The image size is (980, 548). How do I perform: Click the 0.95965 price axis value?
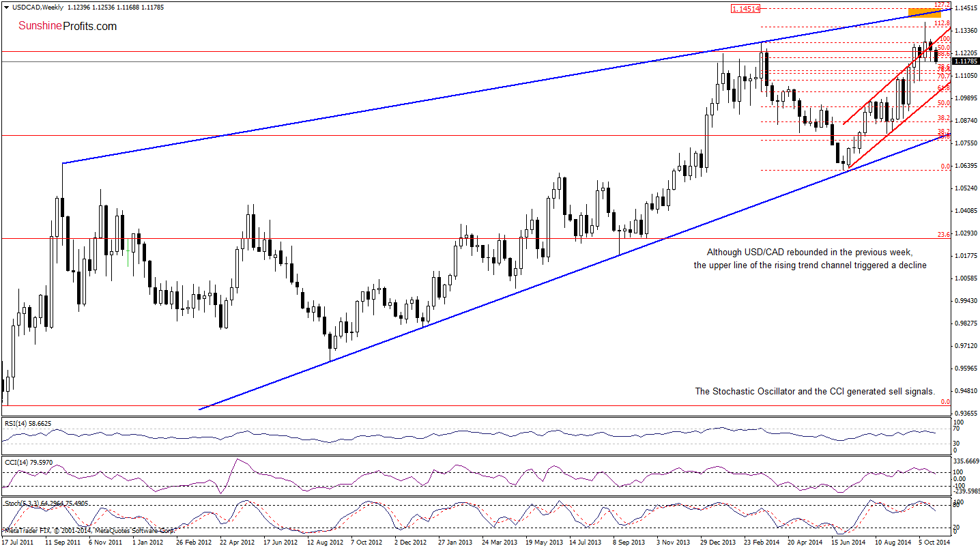pyautogui.click(x=967, y=369)
